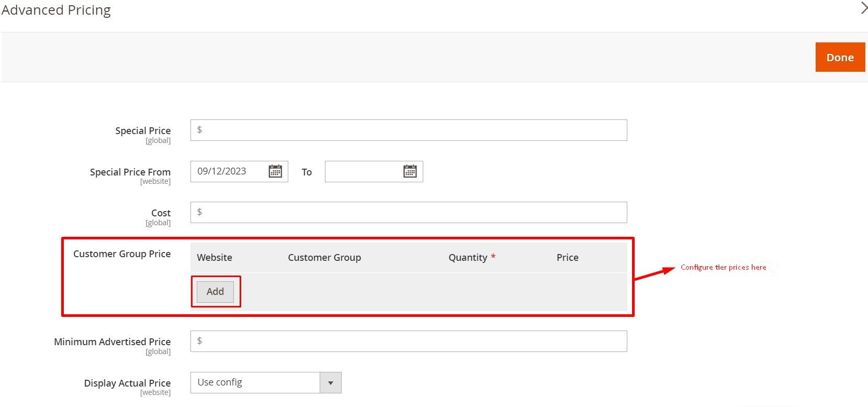Click the Customer Group Price label
868x407 pixels.
tap(122, 254)
